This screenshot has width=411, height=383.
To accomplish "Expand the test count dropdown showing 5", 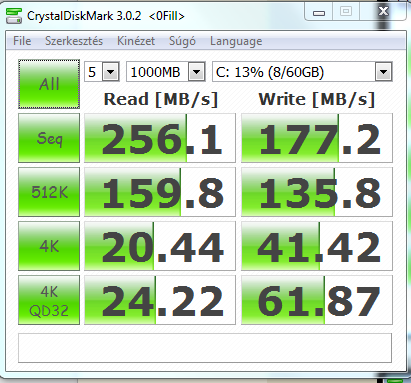I will pos(110,72).
